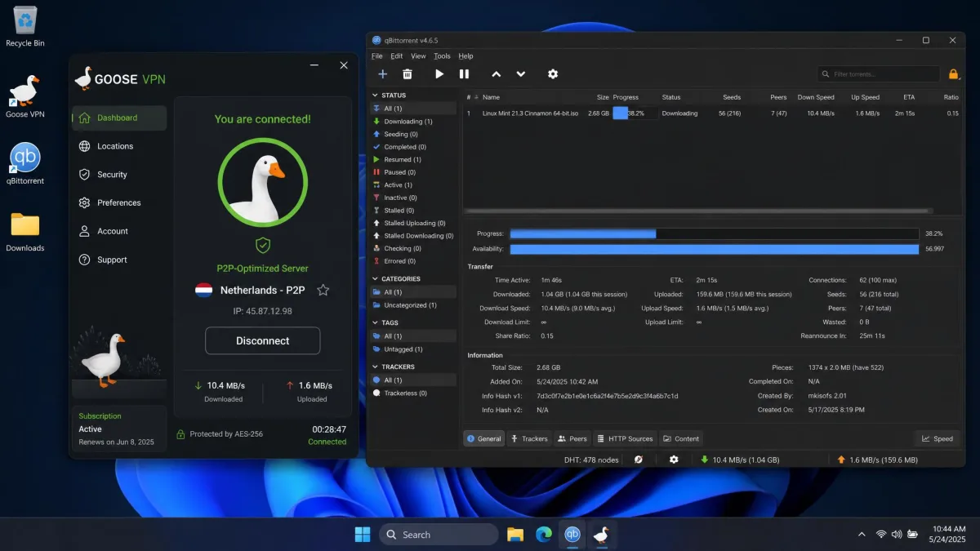Open qBittorrent options gear in toolbar
Screen dimensions: 980x551
coord(553,74)
